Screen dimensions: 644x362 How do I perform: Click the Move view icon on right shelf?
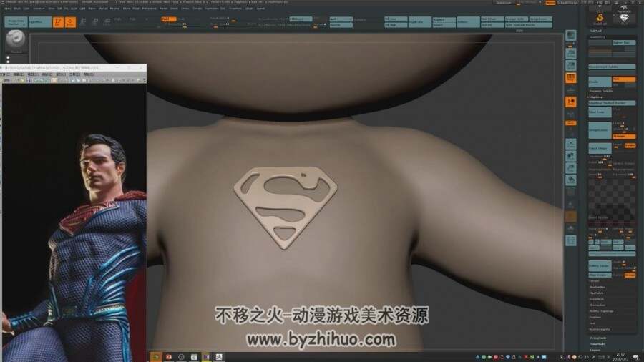click(571, 156)
